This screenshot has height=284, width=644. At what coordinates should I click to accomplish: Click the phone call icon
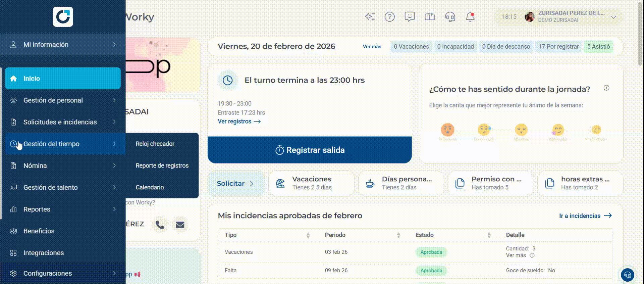coord(160,225)
